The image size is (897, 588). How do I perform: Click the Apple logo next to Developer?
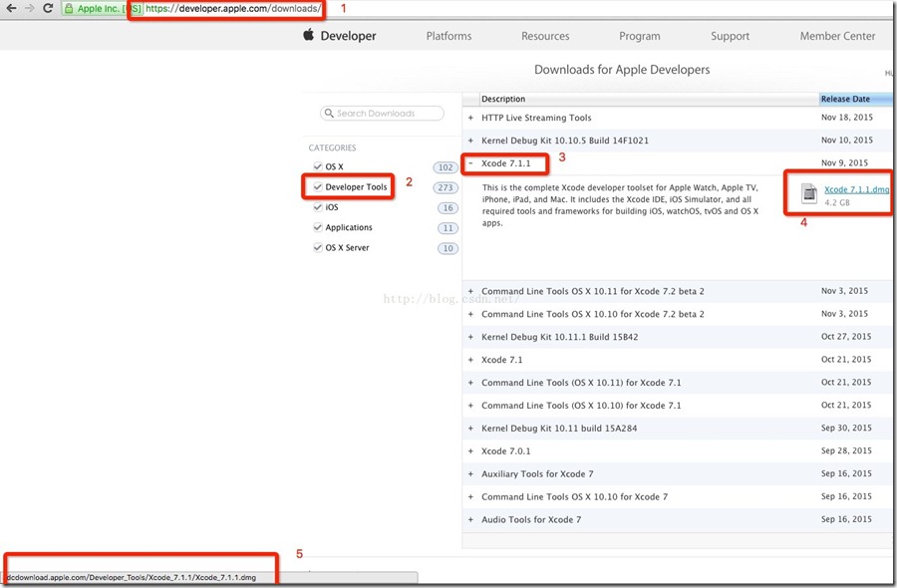(308, 34)
